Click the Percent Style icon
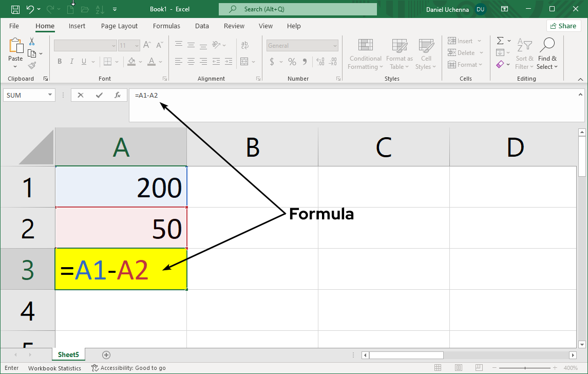The width and height of the screenshot is (588, 374). 292,61
